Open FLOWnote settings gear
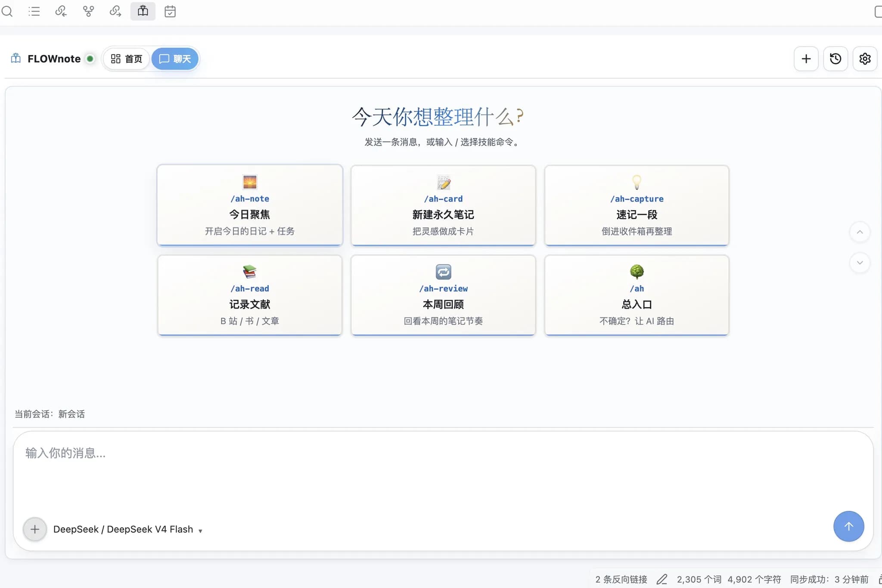882x588 pixels. (865, 59)
